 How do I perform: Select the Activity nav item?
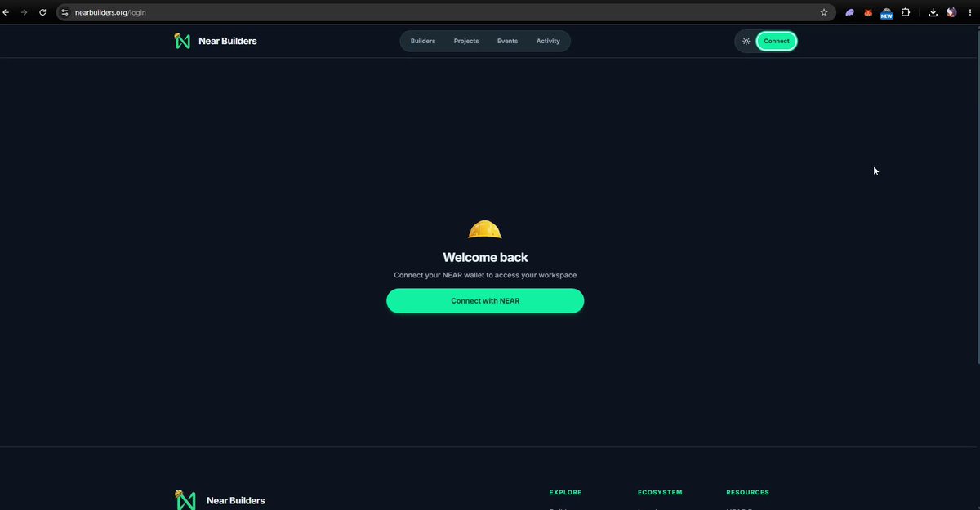(548, 41)
